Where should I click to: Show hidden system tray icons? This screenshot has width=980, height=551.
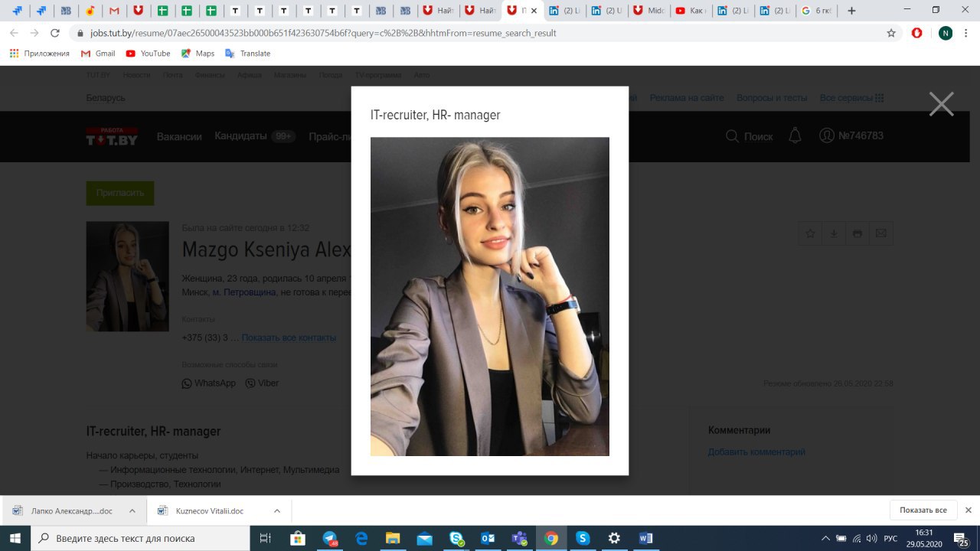pos(825,538)
